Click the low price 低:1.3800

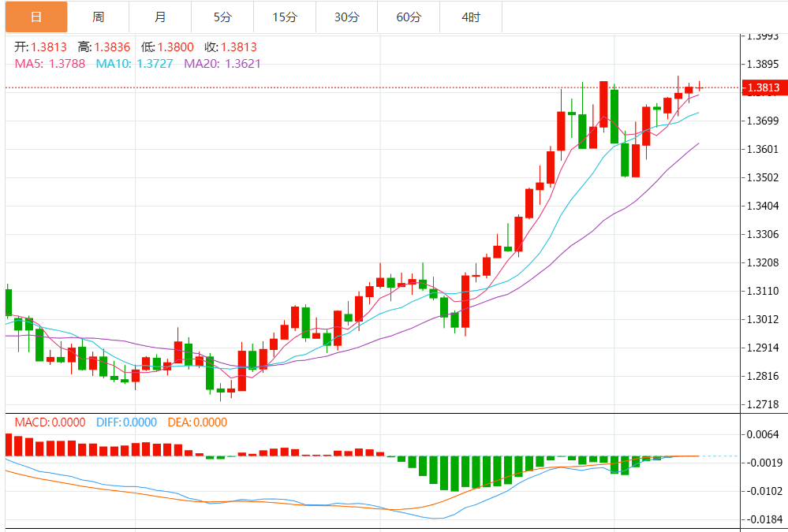pos(167,47)
